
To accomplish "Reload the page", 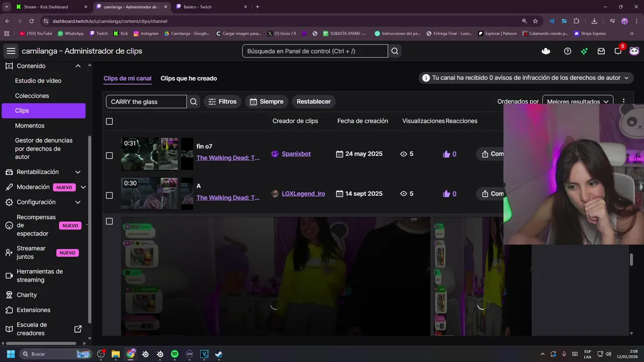I will point(32,21).
